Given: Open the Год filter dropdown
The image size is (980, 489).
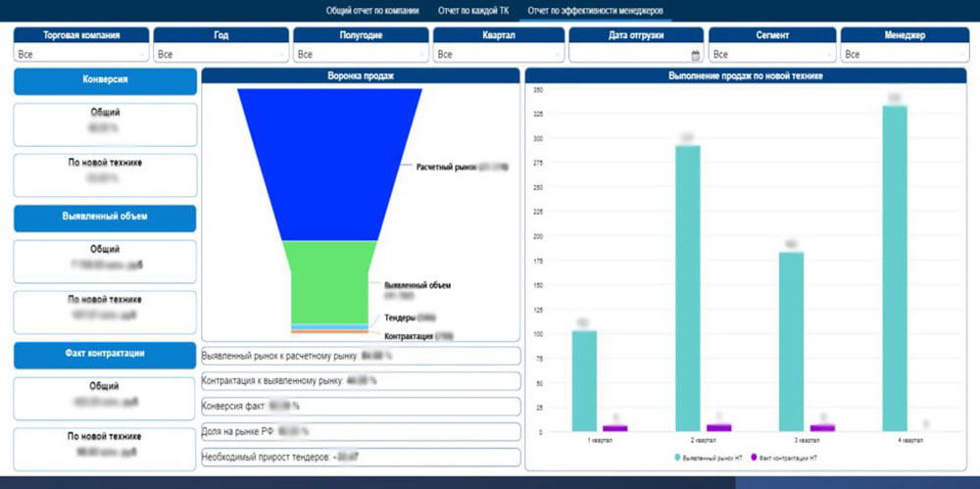Looking at the screenshot, I should point(220,55).
